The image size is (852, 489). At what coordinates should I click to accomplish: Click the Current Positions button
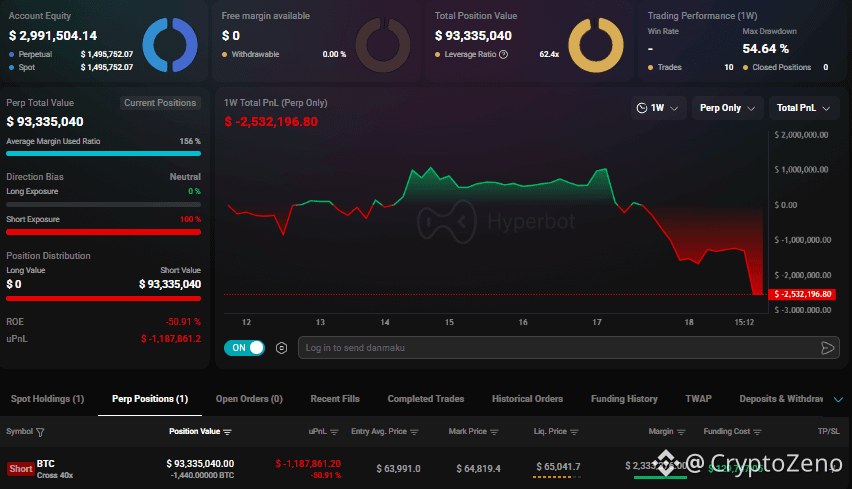point(160,103)
